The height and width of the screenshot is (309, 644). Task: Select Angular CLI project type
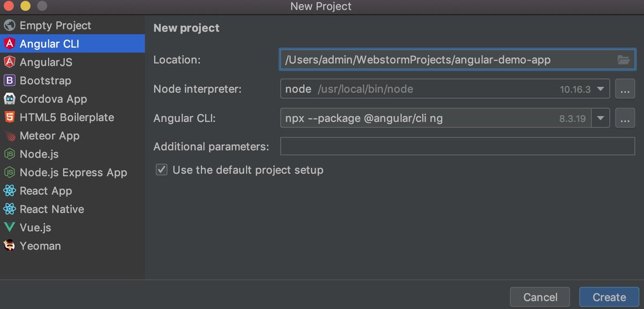click(72, 43)
